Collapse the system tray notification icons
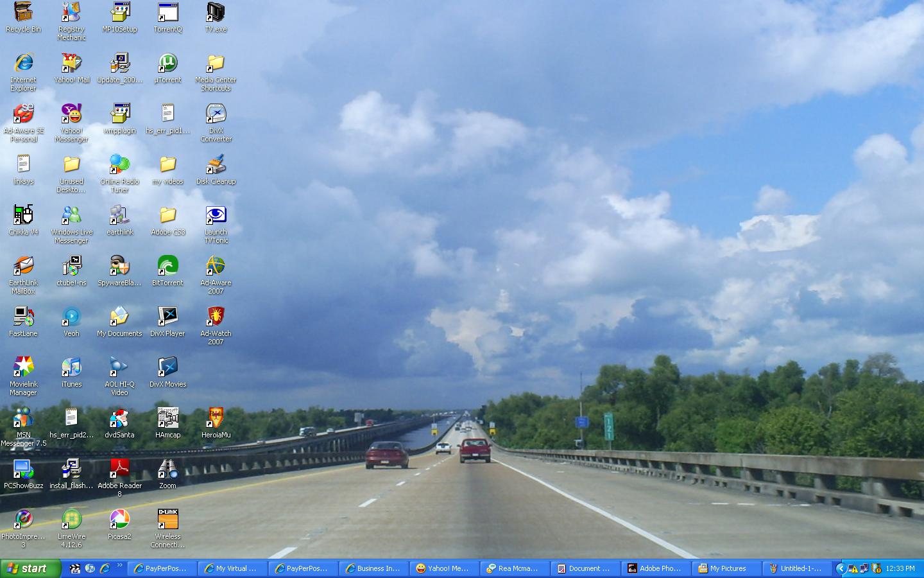The height and width of the screenshot is (578, 924). 842,568
